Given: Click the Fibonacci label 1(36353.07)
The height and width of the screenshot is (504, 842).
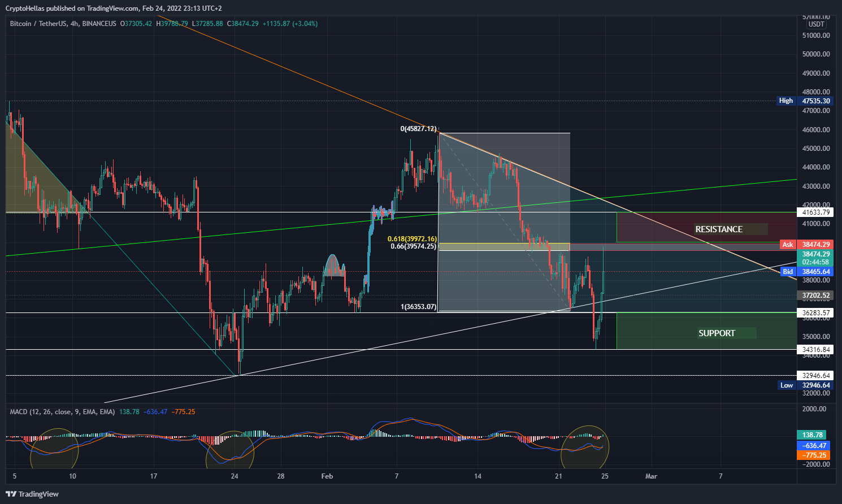Looking at the screenshot, I should pos(418,307).
